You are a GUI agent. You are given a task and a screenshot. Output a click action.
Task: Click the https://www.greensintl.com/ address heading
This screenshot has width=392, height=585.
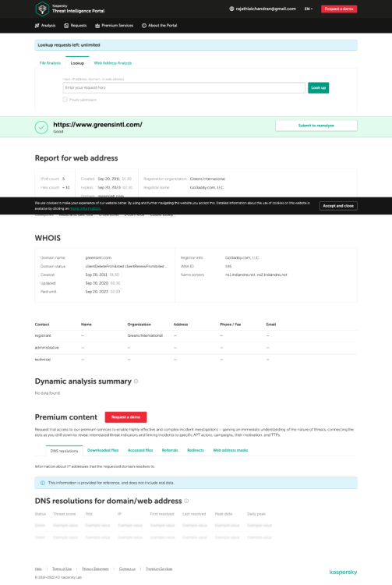coord(97,125)
